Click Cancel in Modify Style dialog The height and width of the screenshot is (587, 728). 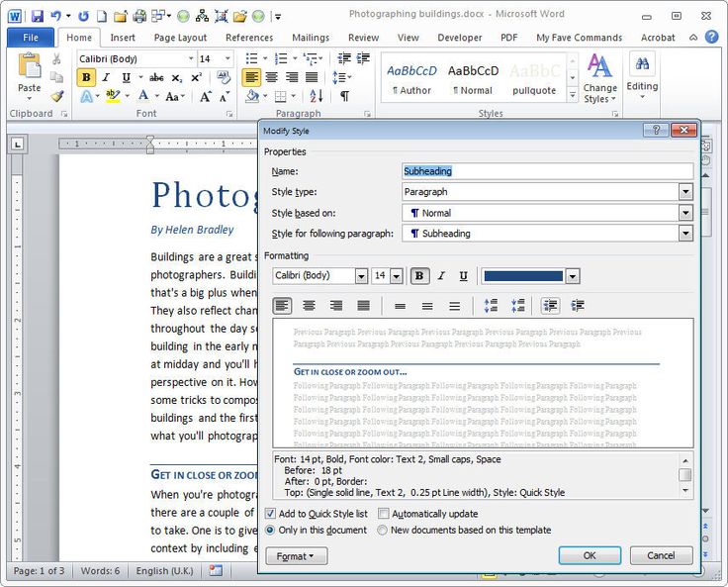tap(661, 555)
